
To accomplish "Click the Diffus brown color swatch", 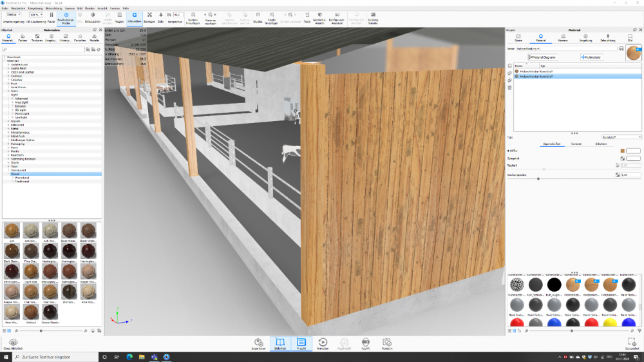I will point(622,151).
